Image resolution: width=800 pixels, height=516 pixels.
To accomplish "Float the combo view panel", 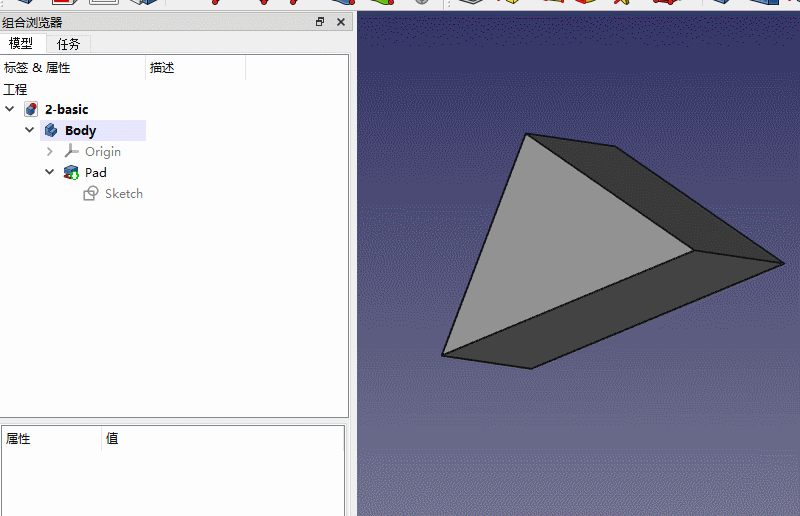I will coord(320,22).
